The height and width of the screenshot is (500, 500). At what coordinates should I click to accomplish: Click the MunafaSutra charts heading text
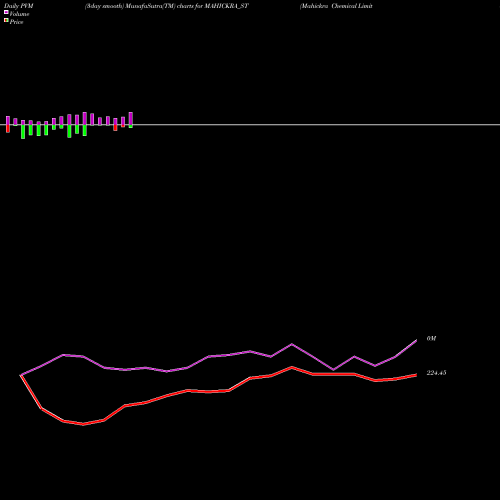167,6
